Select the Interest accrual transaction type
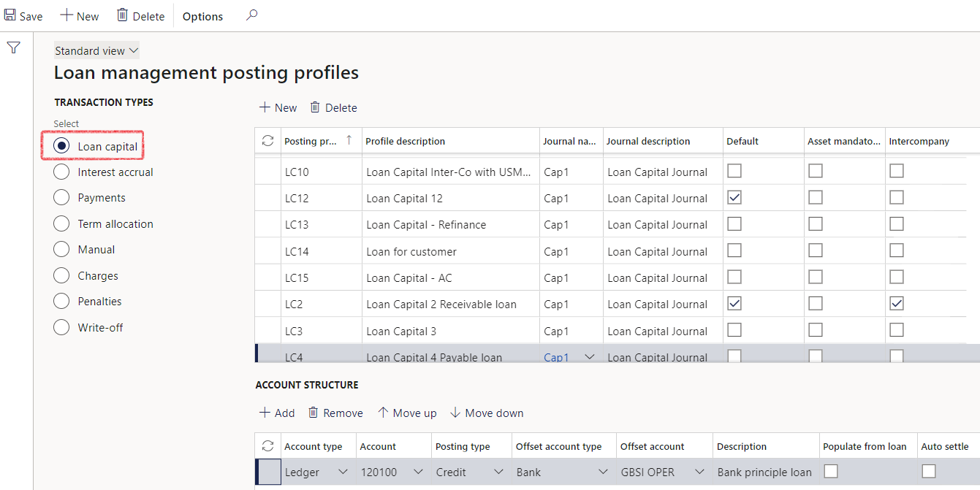This screenshot has width=980, height=490. tap(62, 172)
